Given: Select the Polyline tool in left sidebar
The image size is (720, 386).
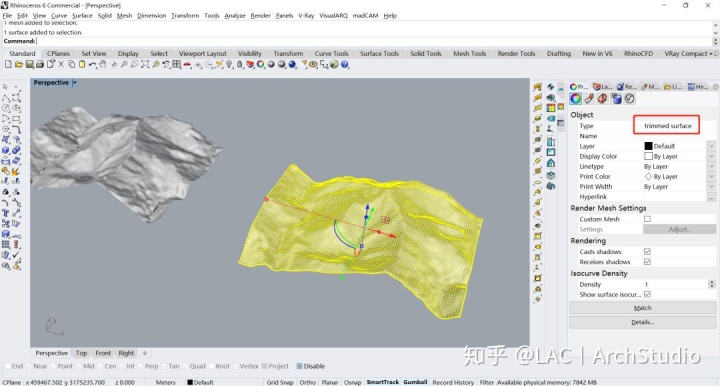Looking at the screenshot, I should point(6,97).
